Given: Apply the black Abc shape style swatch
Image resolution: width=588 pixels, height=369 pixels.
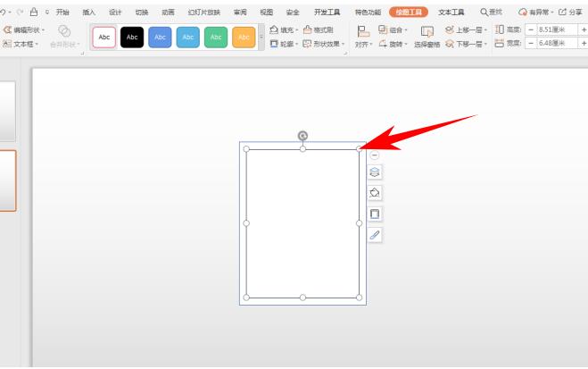Looking at the screenshot, I should pos(132,37).
